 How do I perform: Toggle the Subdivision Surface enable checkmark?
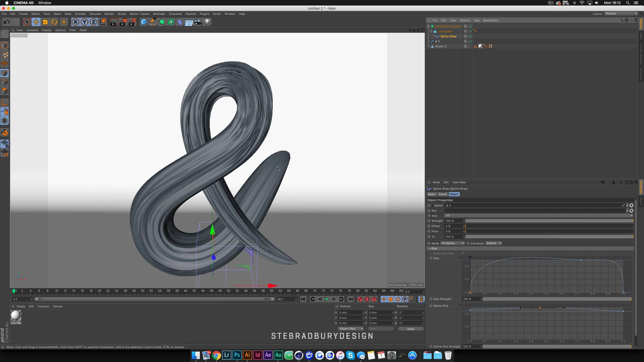pyautogui.click(x=471, y=26)
